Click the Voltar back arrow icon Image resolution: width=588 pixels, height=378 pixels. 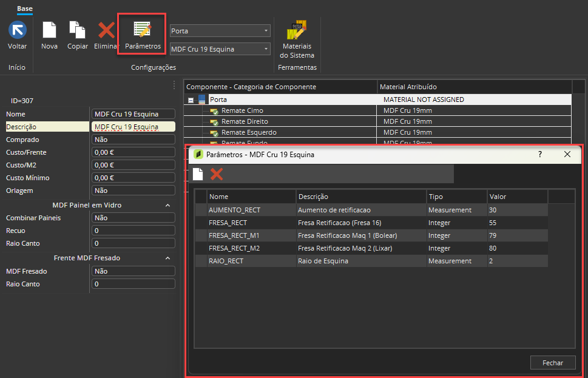tap(17, 30)
